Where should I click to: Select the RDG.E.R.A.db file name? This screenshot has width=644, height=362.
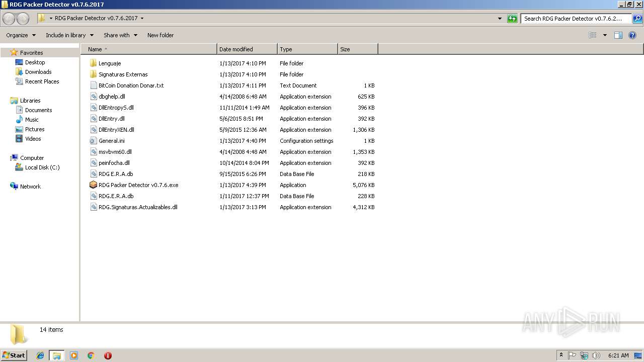(x=116, y=196)
